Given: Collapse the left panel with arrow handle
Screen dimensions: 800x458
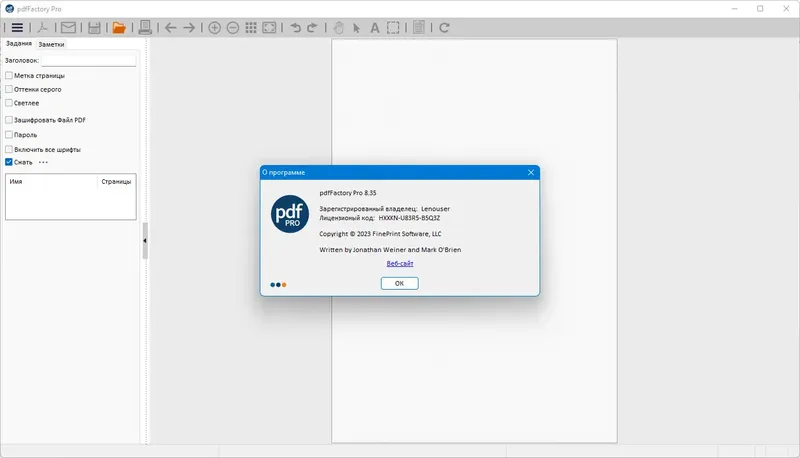Looking at the screenshot, I should 145,241.
